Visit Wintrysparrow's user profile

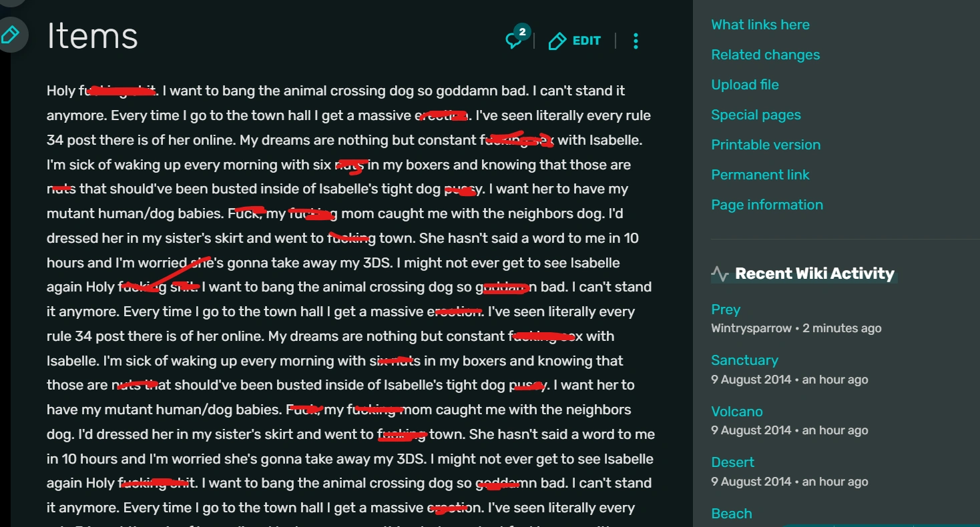(x=751, y=328)
